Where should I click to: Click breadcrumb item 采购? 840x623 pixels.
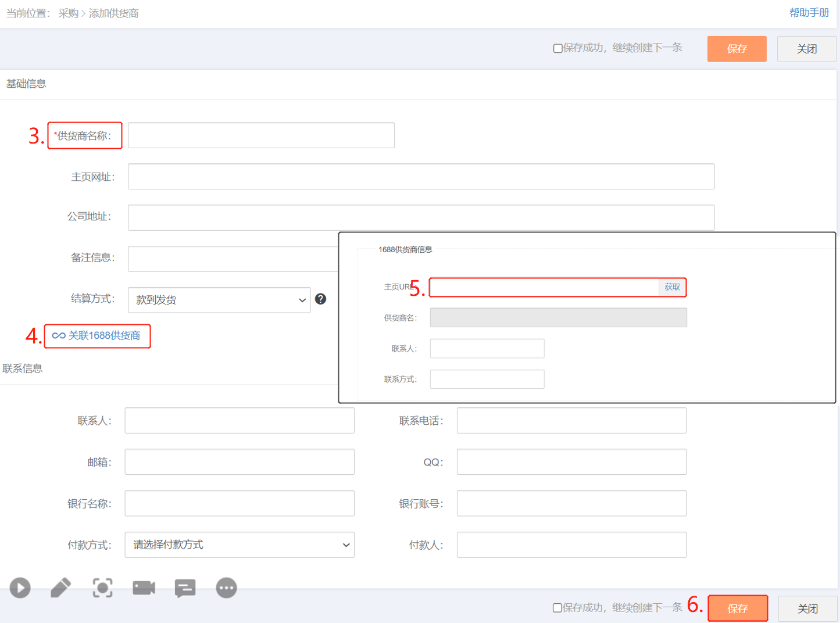tap(68, 13)
